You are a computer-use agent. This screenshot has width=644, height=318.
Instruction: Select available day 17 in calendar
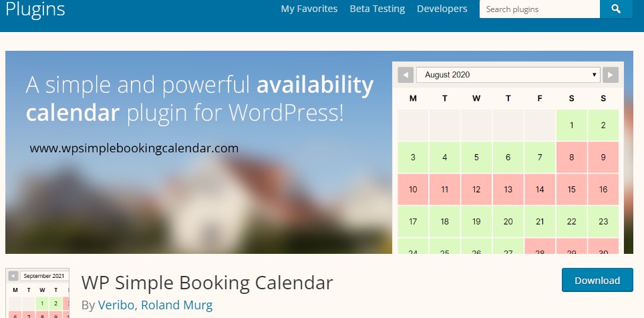[413, 221]
